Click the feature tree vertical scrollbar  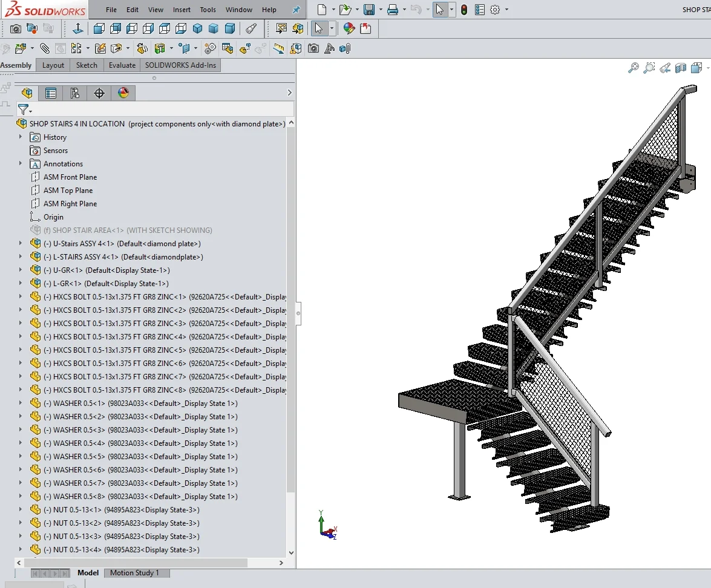[291, 310]
